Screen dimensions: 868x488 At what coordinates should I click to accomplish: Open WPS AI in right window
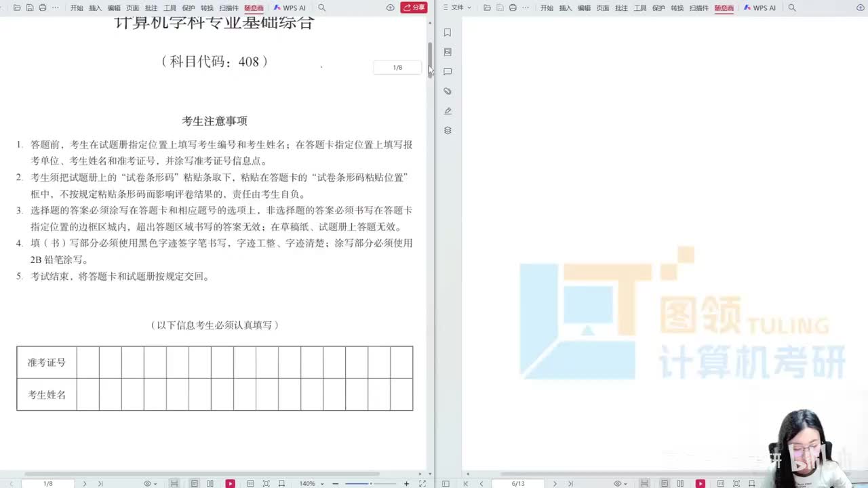point(759,8)
